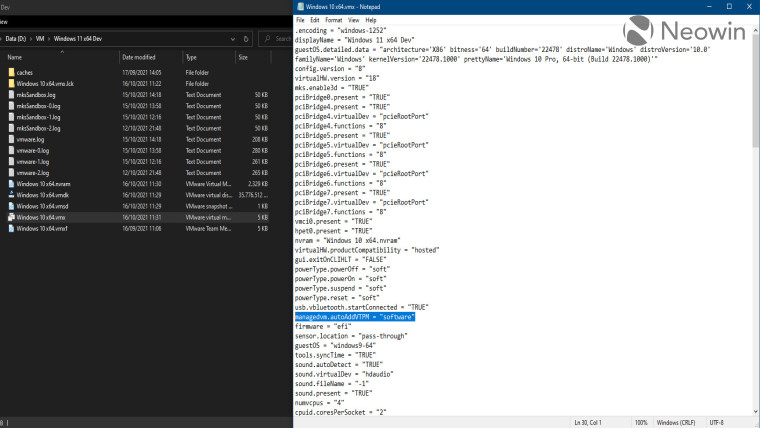The width and height of the screenshot is (760, 428).
Task: Click the 208 KB size of vmware.log
Action: [x=260, y=140]
